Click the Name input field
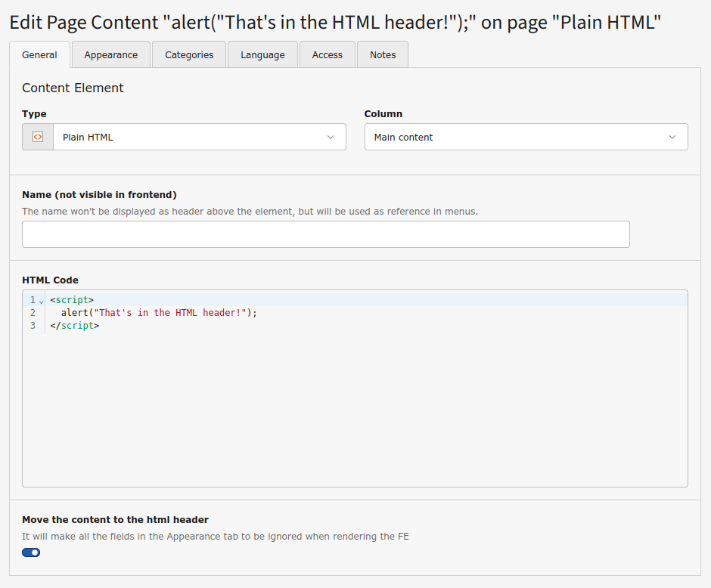Screen dimensions: 711x588 tap(325, 234)
